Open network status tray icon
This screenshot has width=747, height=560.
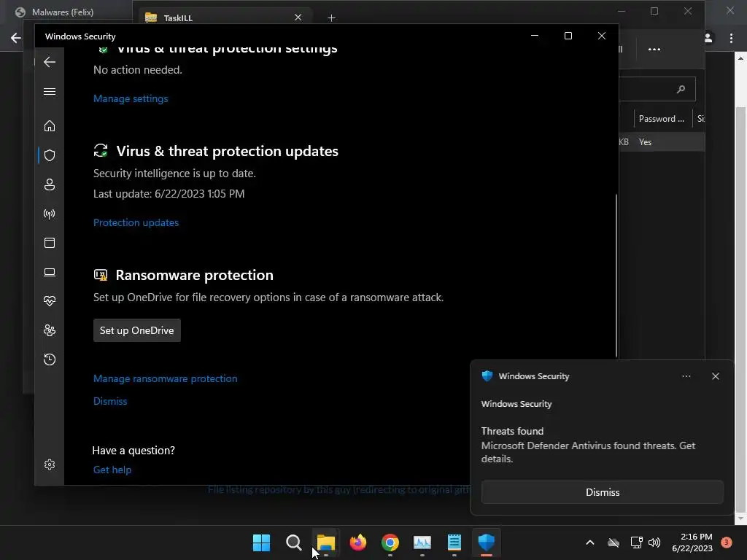click(x=636, y=542)
